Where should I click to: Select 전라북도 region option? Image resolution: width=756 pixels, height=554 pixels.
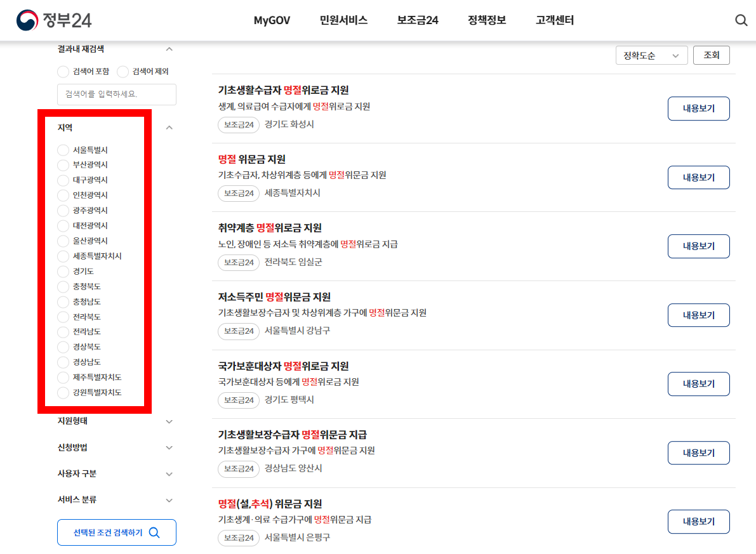[63, 317]
